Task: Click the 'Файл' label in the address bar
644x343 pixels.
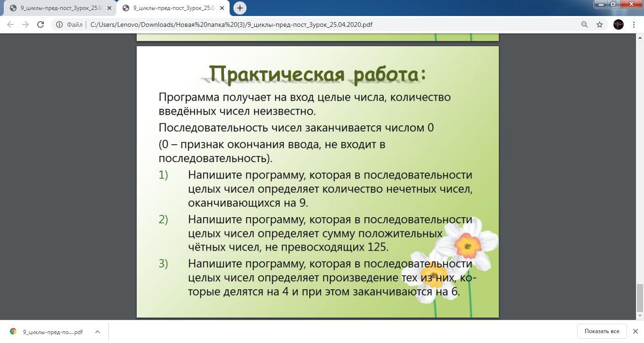Action: click(74, 24)
